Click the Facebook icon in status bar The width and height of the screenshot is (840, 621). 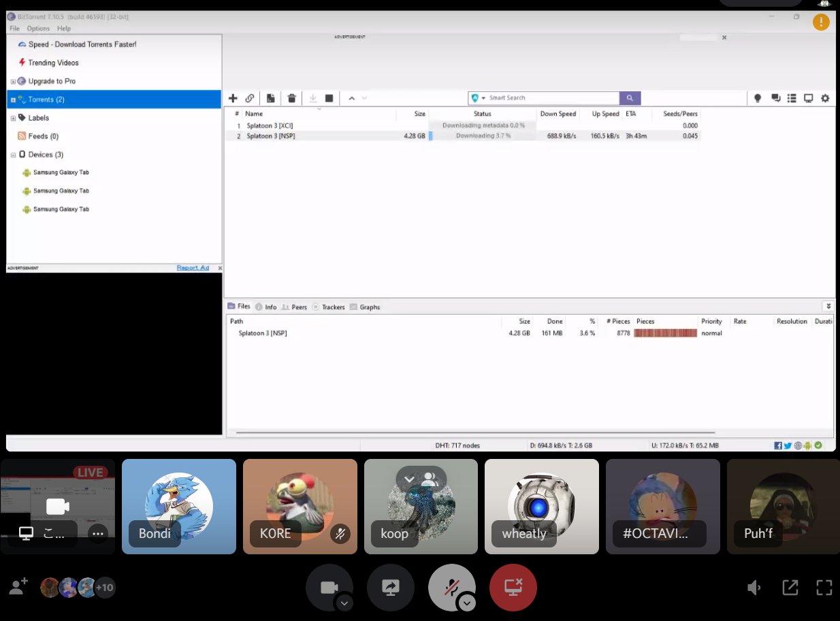coord(778,445)
